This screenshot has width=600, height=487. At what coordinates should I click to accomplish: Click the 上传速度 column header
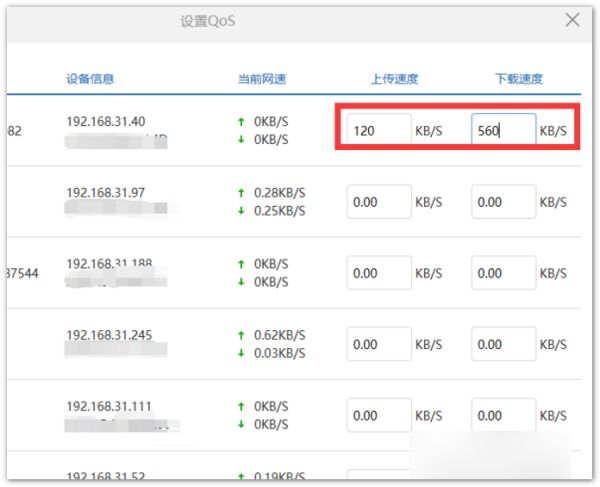coord(394,77)
